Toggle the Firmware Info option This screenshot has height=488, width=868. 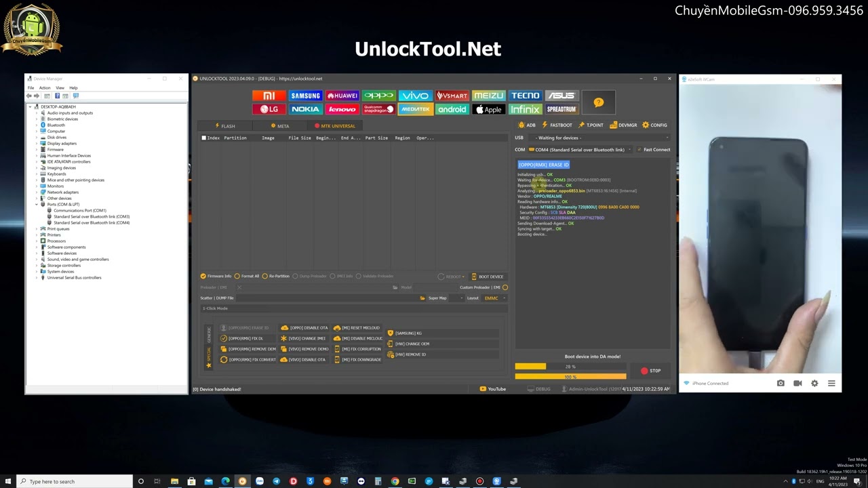[216, 277]
